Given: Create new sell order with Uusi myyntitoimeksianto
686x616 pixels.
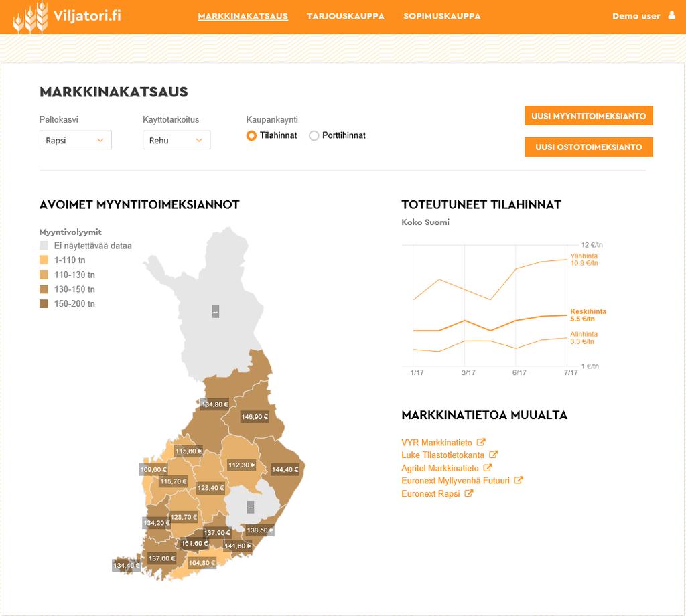Looking at the screenshot, I should pyautogui.click(x=588, y=115).
